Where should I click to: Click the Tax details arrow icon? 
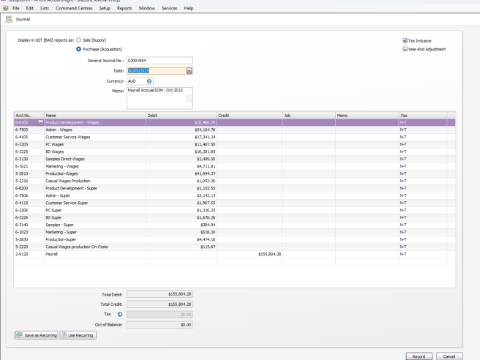[120, 314]
